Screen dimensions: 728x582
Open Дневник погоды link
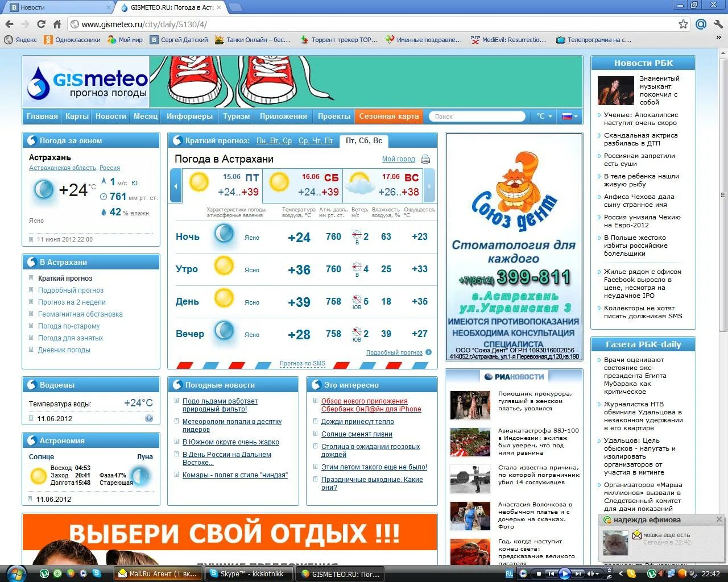click(64, 350)
